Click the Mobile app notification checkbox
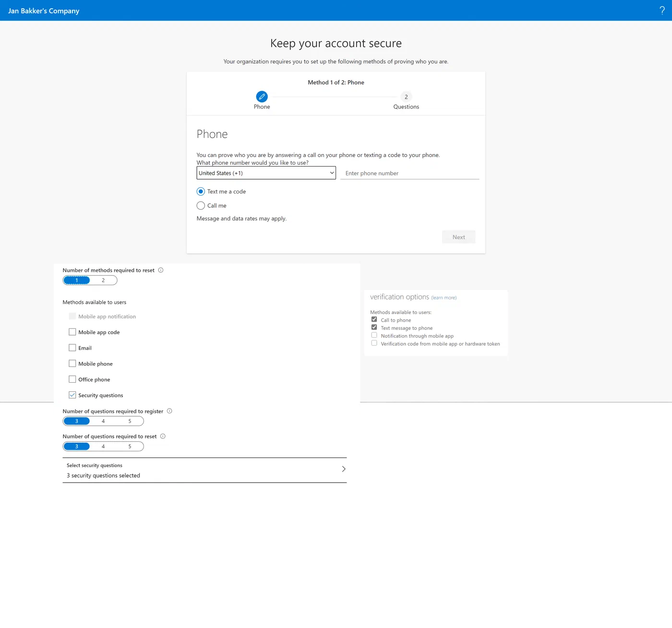Viewport: 672px width, 628px height. [x=72, y=316]
